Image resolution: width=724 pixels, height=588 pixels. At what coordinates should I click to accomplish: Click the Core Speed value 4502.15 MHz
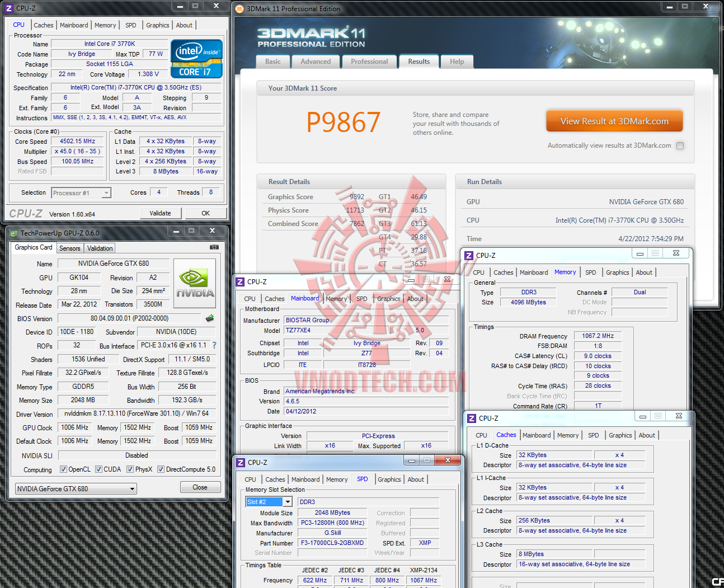78,142
